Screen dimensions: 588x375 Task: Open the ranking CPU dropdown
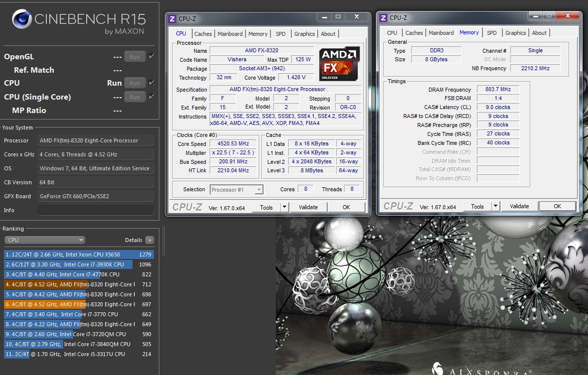click(45, 240)
